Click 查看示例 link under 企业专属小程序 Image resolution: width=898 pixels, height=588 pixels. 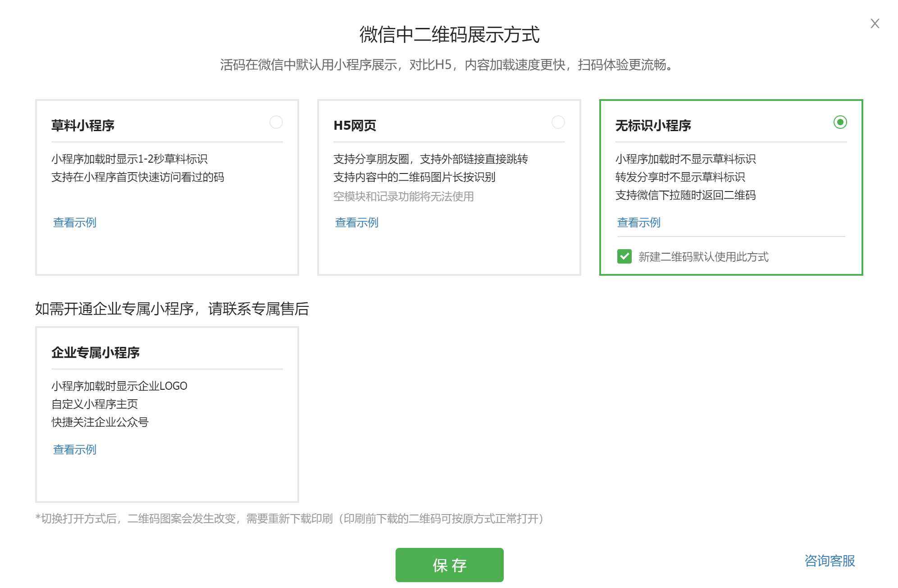(x=75, y=450)
